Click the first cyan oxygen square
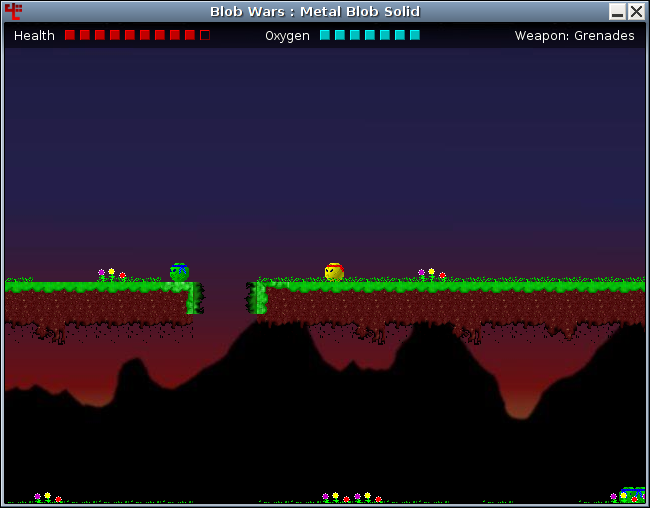This screenshot has height=508, width=650. [x=325, y=35]
